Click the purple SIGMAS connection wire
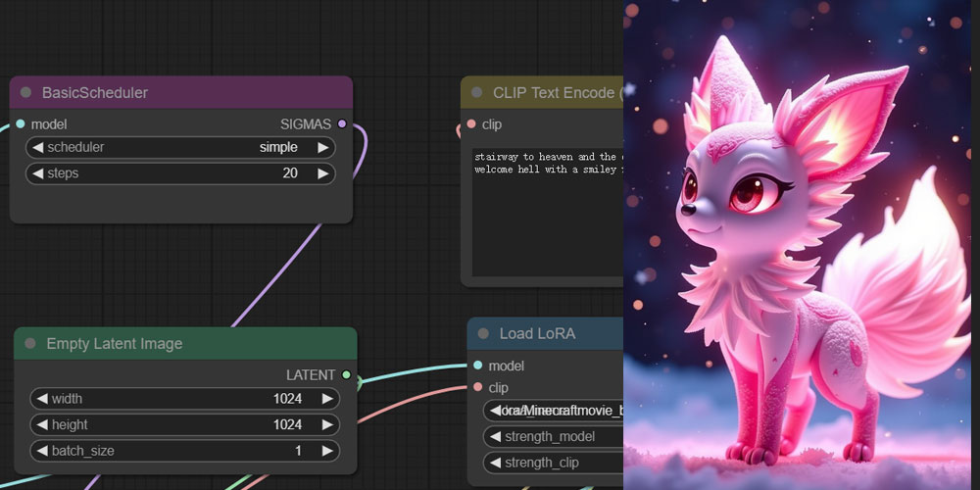Viewport: 980px width, 490px height. pos(275,275)
